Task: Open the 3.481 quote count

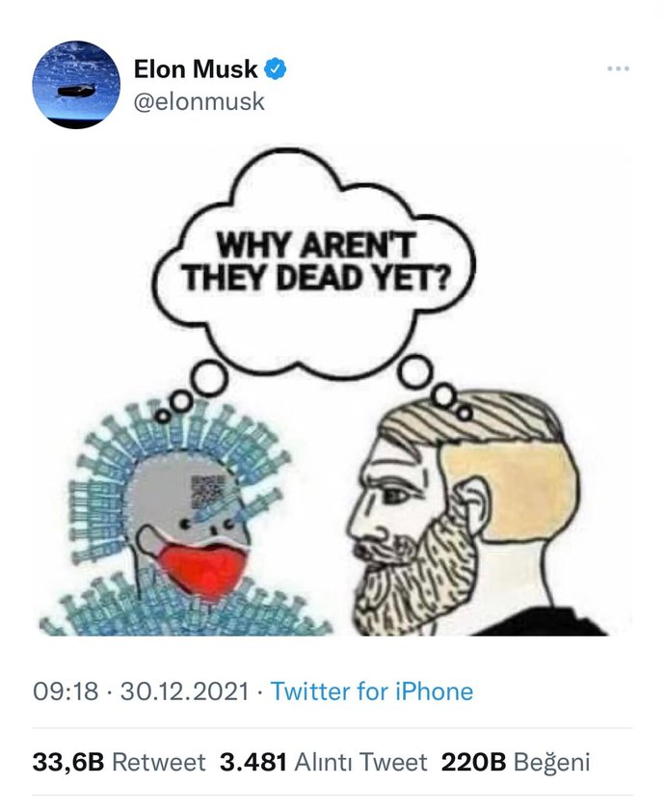Action: (x=253, y=762)
